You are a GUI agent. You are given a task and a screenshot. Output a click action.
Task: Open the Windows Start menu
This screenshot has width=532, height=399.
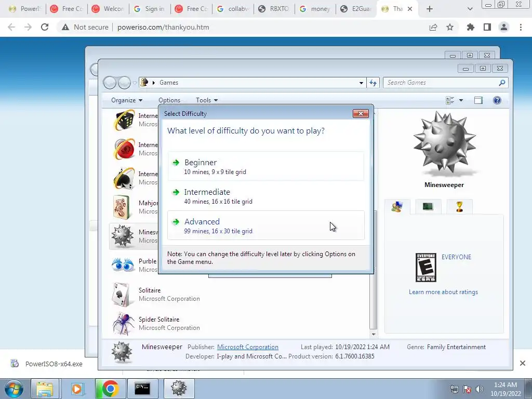point(14,389)
